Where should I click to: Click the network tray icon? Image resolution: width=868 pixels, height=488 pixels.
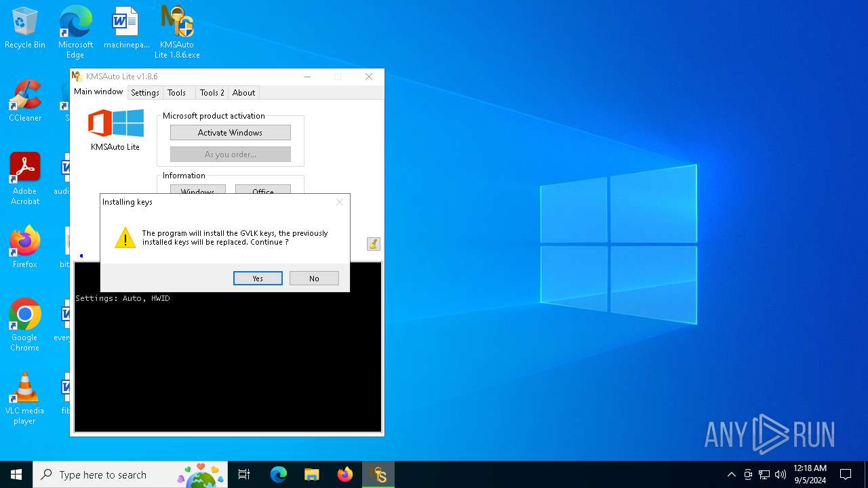[x=764, y=474]
